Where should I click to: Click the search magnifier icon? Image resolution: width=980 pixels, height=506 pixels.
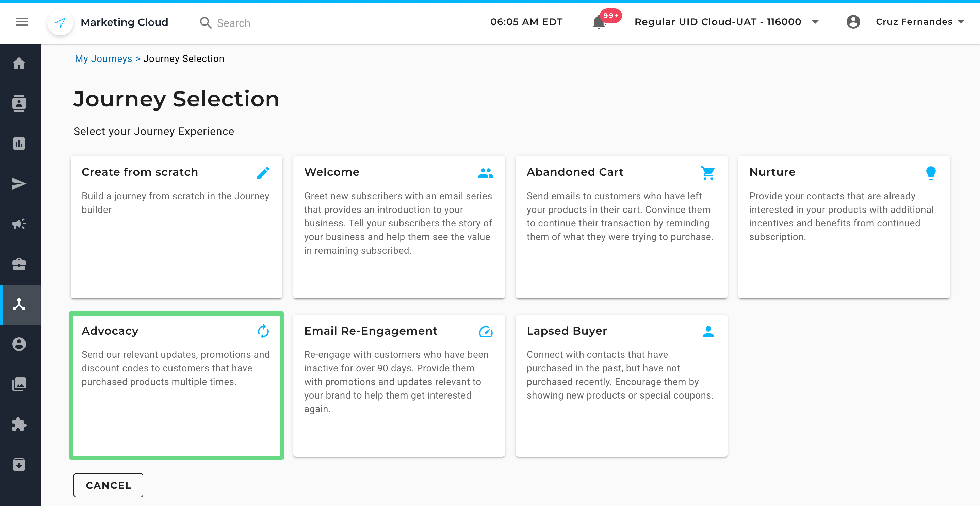click(206, 23)
